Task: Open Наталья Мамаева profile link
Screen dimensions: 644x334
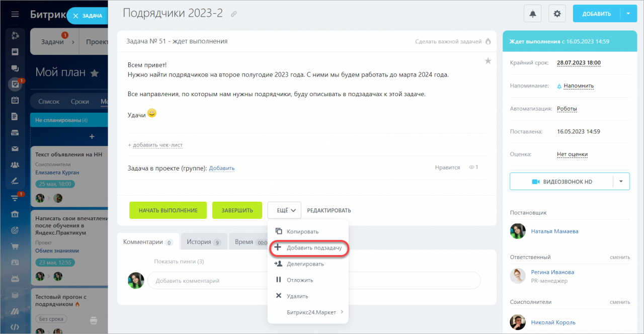Action: [x=554, y=231]
